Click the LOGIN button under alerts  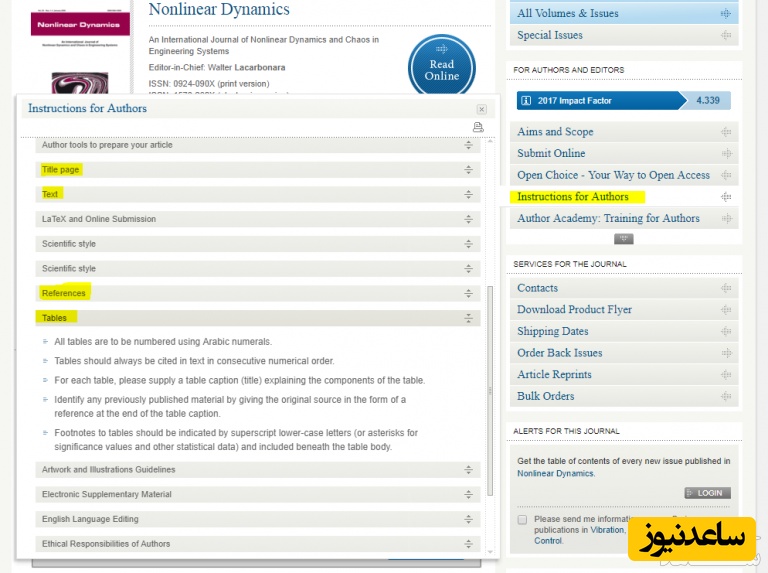708,493
